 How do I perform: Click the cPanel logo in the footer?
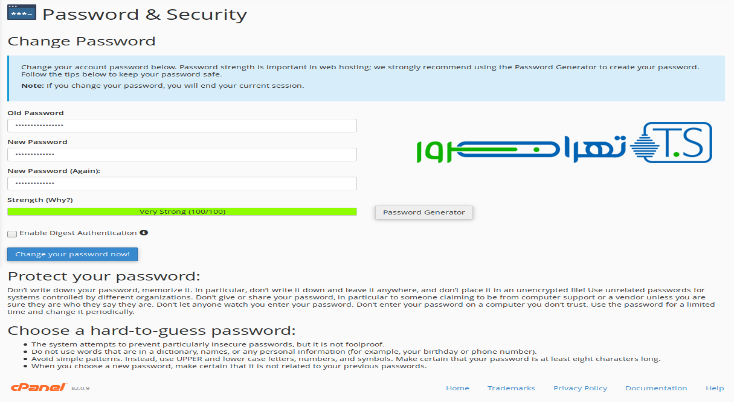point(32,387)
